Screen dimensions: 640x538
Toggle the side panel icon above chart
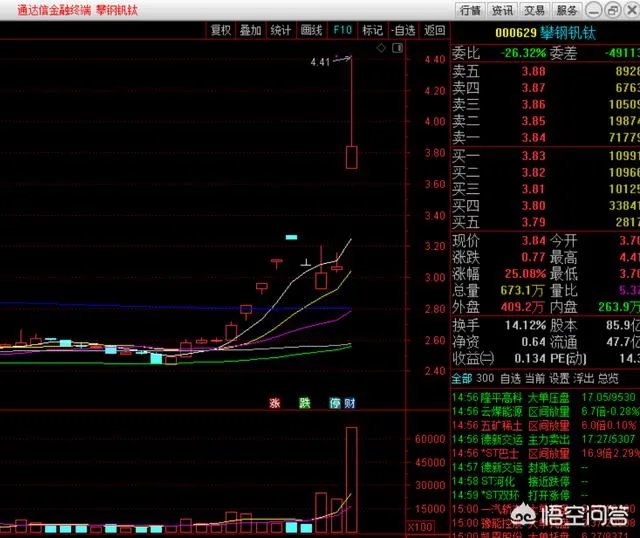pos(398,48)
